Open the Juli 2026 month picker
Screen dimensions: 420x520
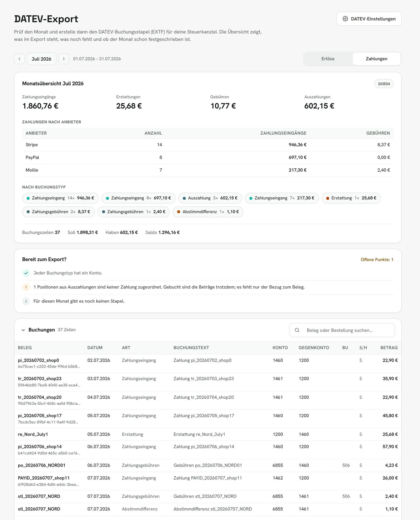(41, 59)
